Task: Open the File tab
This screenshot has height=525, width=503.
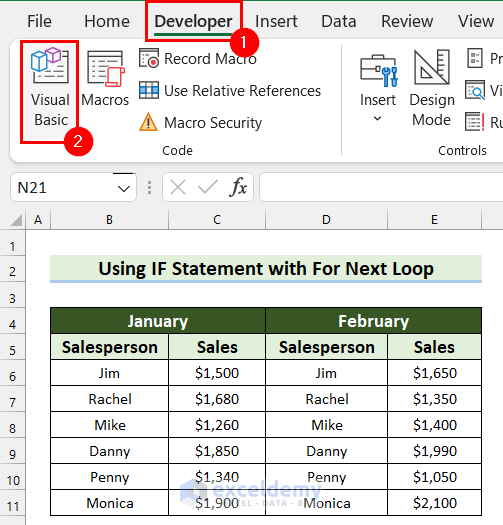Action: coord(40,21)
